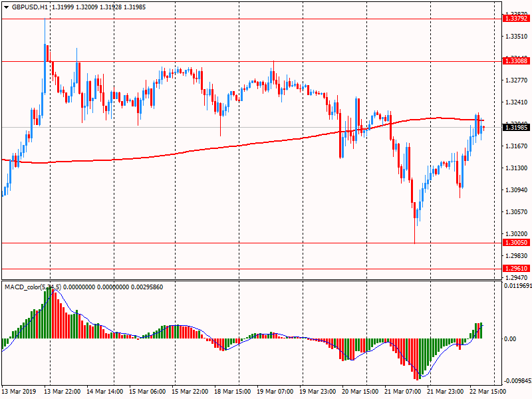The height and width of the screenshot is (399, 532).
Task: Select the 15 Mar 06:00 time label
Action: pos(148,392)
